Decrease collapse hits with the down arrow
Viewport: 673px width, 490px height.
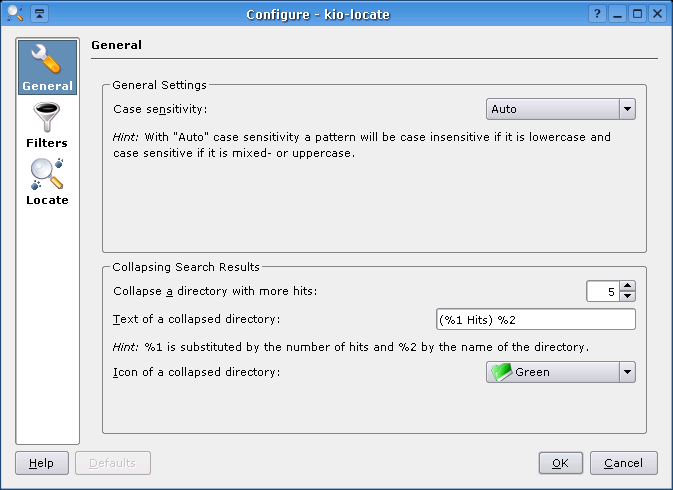pos(627,296)
